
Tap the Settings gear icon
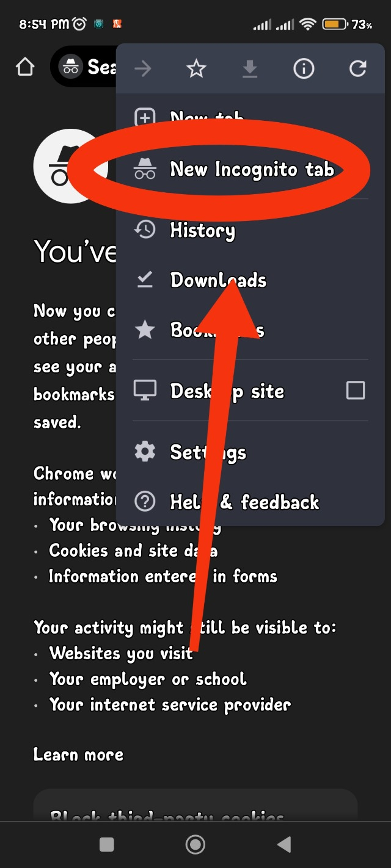[145, 452]
